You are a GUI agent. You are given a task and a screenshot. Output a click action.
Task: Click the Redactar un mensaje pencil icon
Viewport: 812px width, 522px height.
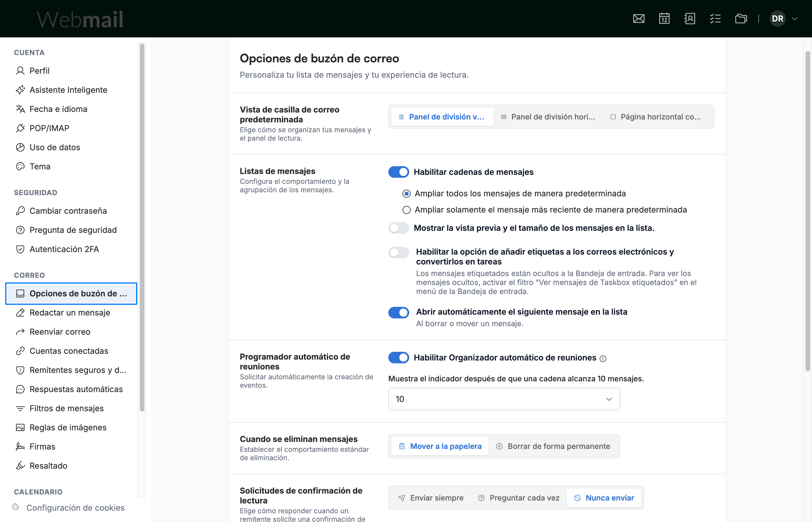click(20, 313)
